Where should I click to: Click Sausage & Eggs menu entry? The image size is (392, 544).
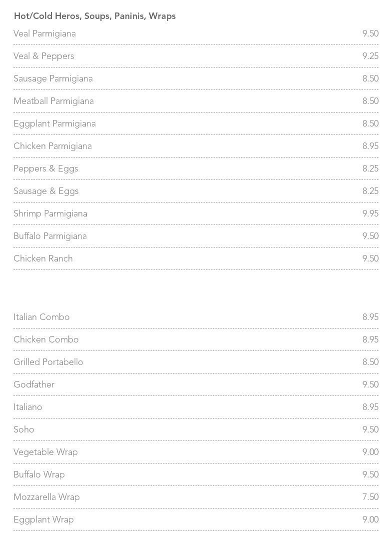pos(46,191)
